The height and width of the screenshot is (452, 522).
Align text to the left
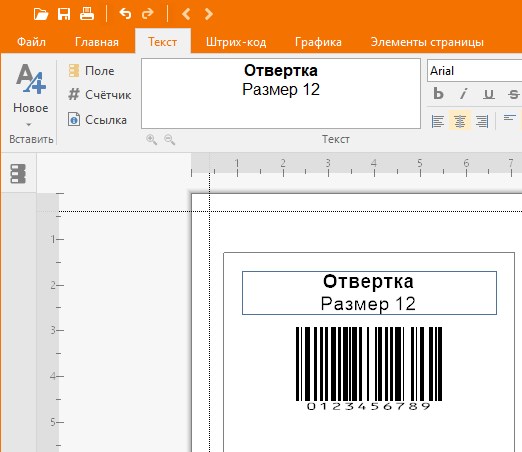[x=438, y=121]
